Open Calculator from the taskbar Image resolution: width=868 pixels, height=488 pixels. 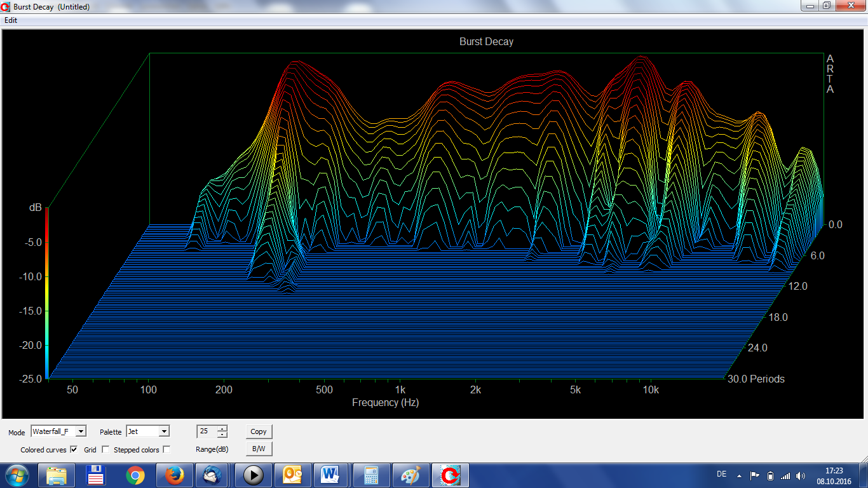point(371,475)
